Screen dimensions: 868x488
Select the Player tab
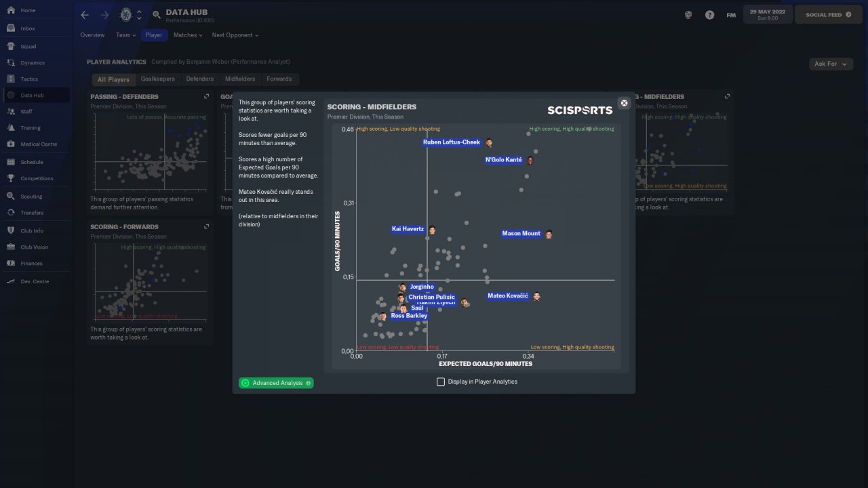[154, 35]
